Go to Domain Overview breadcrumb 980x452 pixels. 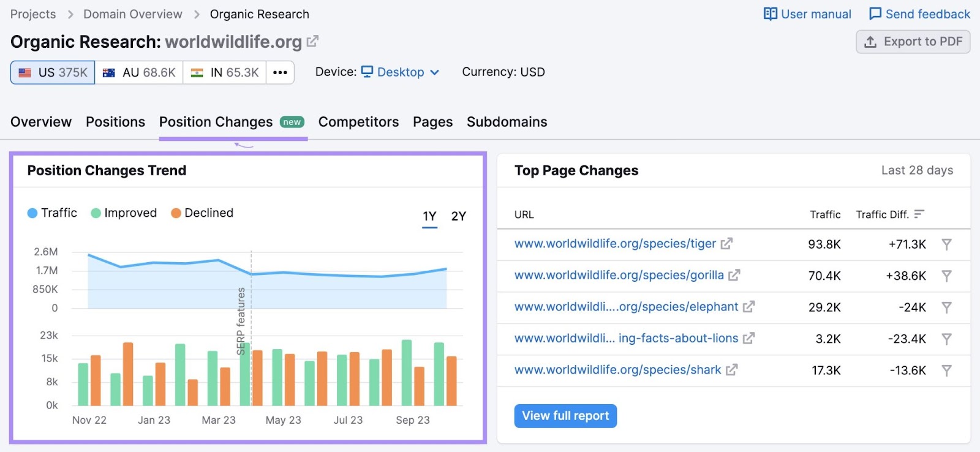click(133, 14)
